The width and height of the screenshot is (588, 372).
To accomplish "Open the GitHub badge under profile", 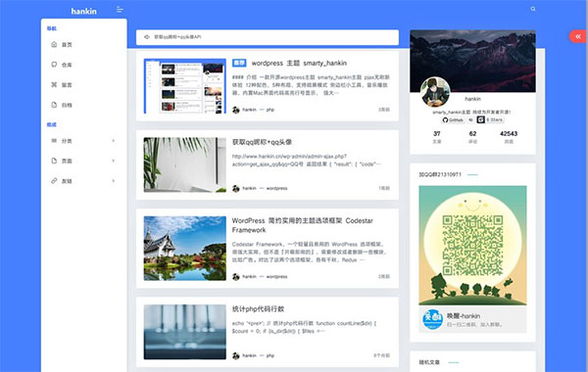I will pyautogui.click(x=453, y=119).
